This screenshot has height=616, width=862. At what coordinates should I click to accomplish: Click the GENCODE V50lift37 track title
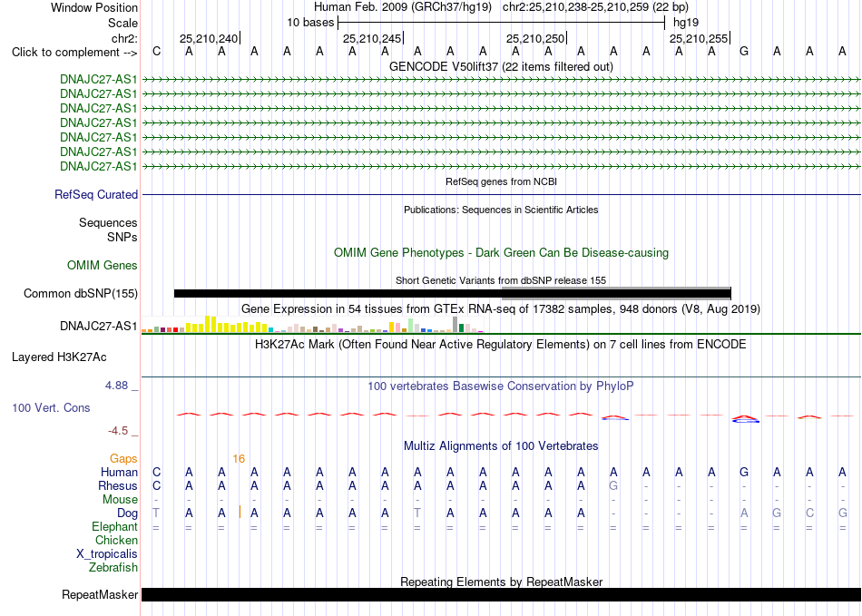(x=501, y=67)
